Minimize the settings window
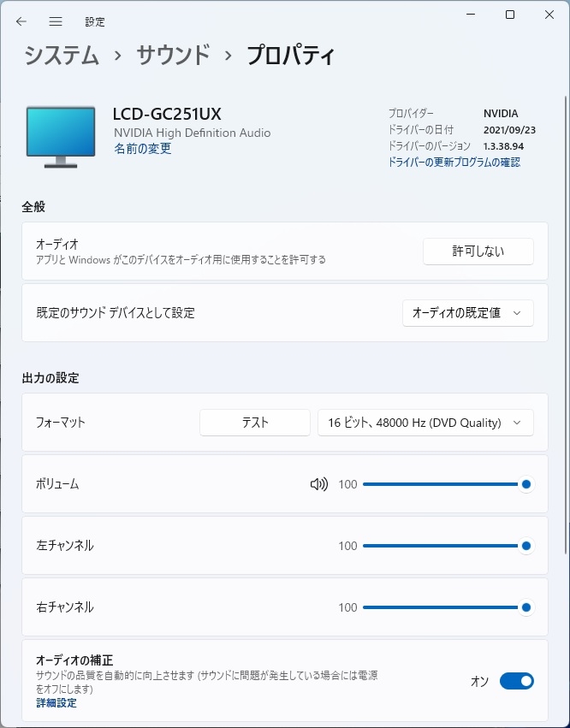The width and height of the screenshot is (570, 728). point(472,15)
